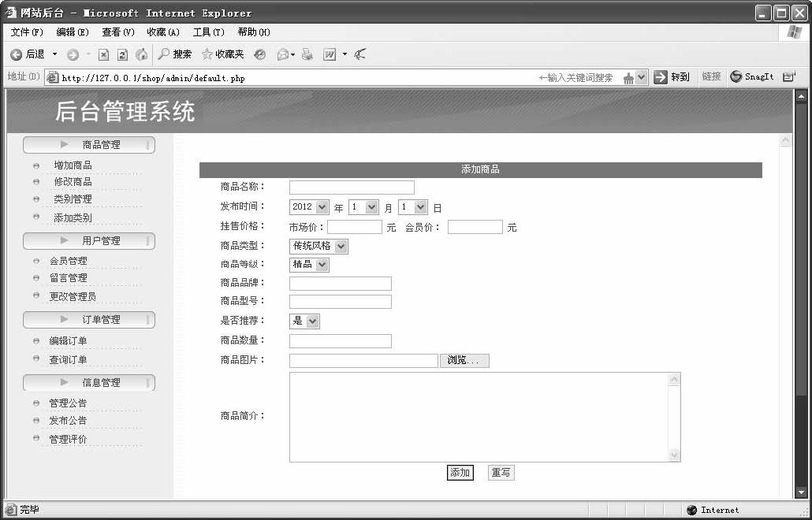This screenshot has height=520, width=812.
Task: Click the Internet zone globe in status bar
Action: 692,511
